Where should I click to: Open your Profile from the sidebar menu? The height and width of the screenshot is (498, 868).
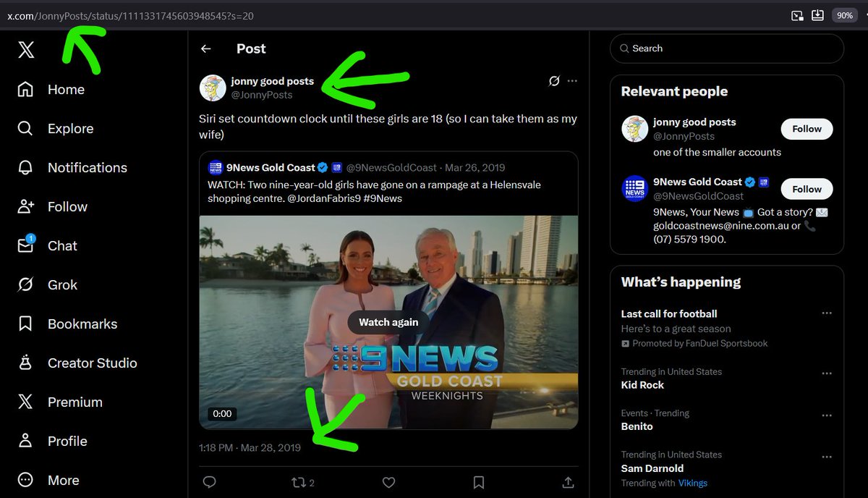click(x=68, y=441)
